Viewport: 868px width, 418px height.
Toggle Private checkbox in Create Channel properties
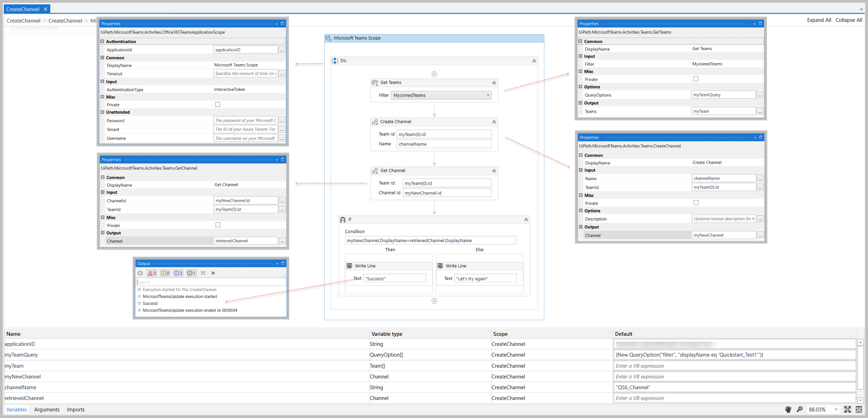pyautogui.click(x=696, y=203)
